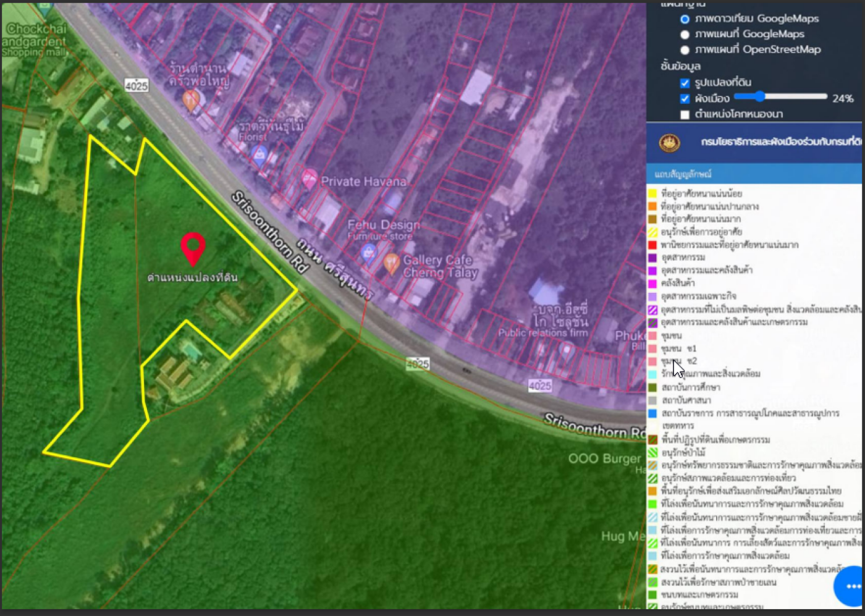
Task: Toggle the ผังเมือง layer checkbox
Action: point(685,99)
